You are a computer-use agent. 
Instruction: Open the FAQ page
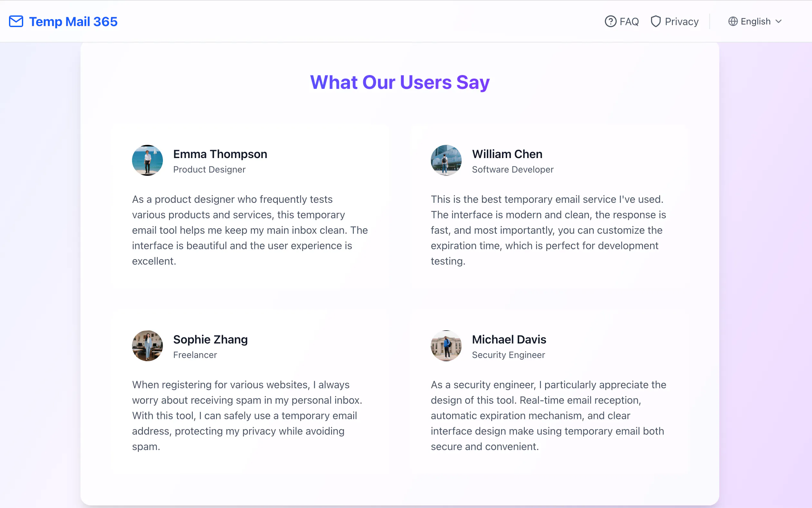621,22
